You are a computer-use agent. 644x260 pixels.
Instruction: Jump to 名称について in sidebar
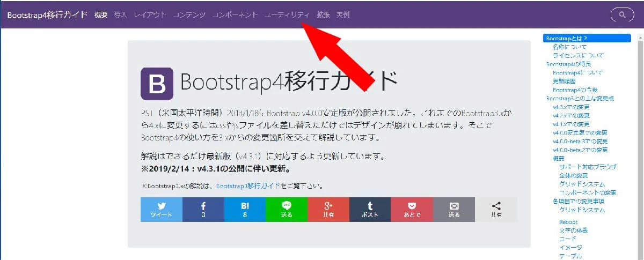(569, 47)
